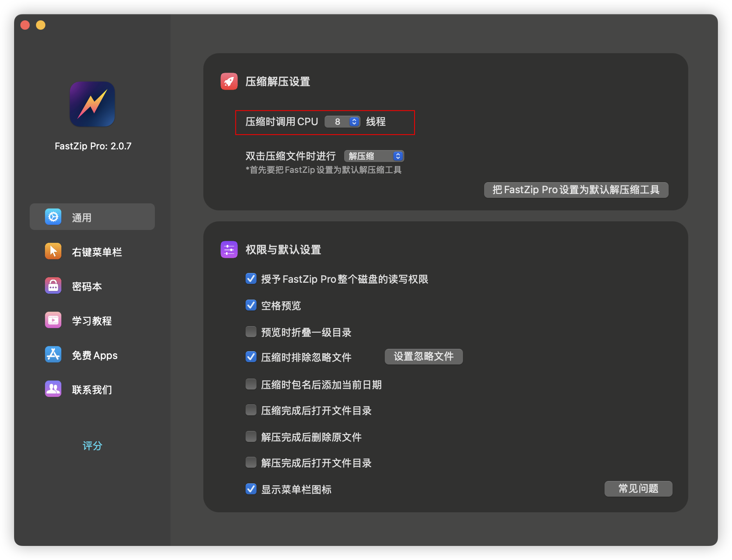The height and width of the screenshot is (560, 732).
Task: Click the 设置忽略文件 button
Action: click(x=423, y=357)
